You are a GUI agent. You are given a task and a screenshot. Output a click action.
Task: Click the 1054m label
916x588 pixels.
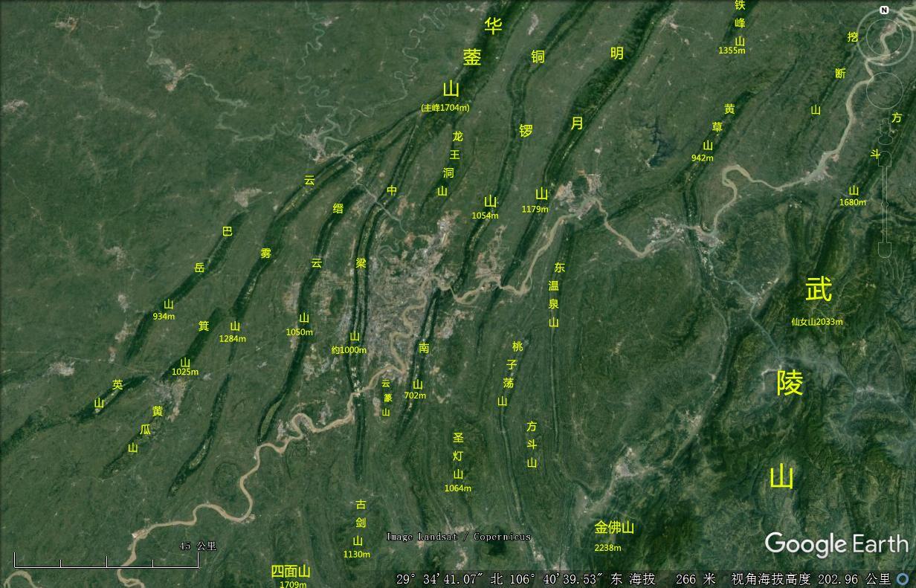pos(486,216)
